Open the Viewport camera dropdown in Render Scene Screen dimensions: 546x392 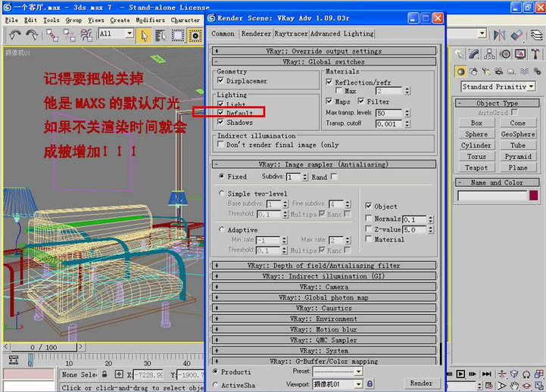click(358, 384)
